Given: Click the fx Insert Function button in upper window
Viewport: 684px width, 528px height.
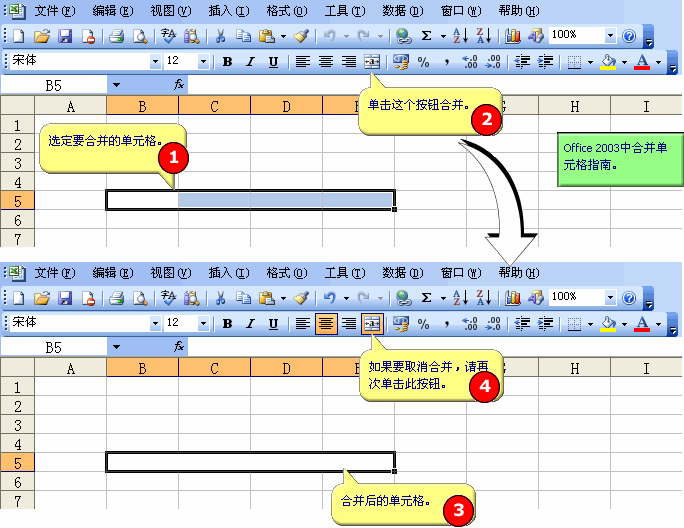Looking at the screenshot, I should [179, 85].
